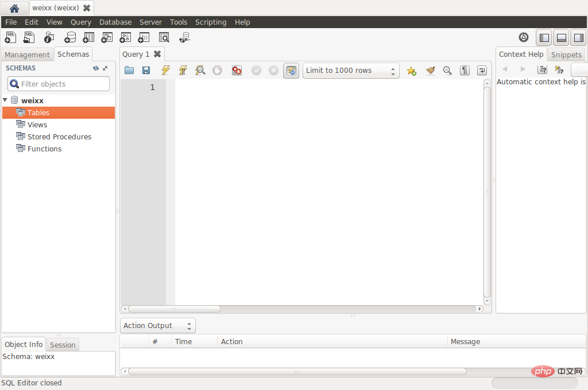Collapse the weixx schema tree node
Screen dimensions: 588x390
pyautogui.click(x=5, y=100)
